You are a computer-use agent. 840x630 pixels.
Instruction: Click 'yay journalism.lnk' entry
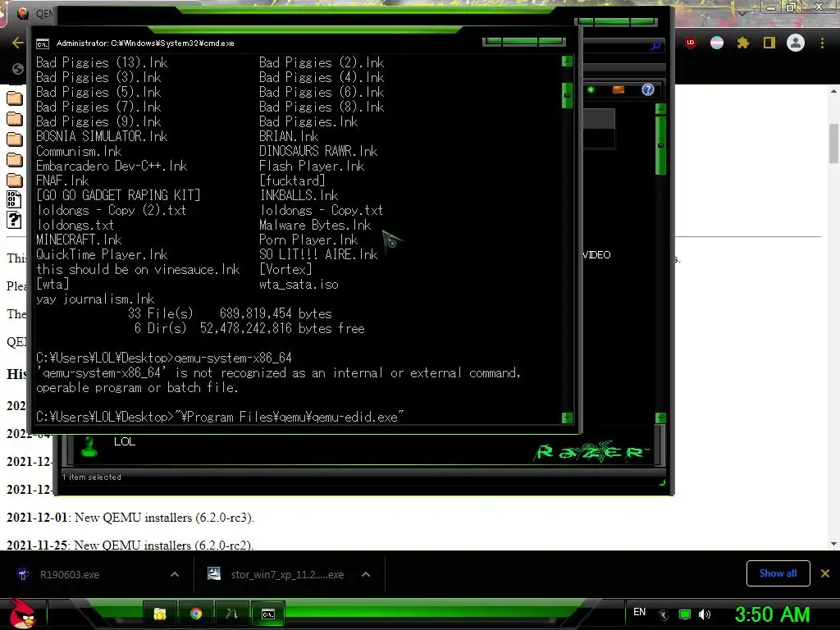click(x=95, y=299)
